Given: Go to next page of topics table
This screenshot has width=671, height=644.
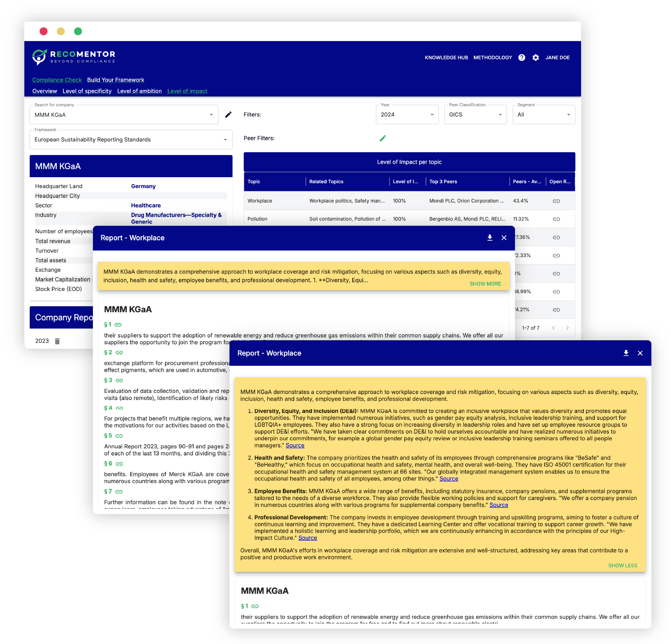Looking at the screenshot, I should (x=567, y=328).
